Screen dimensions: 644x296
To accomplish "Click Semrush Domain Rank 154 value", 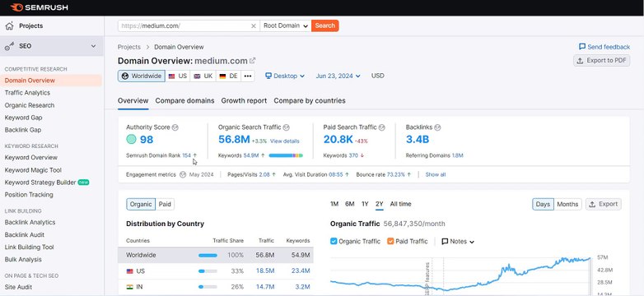I will pos(187,155).
